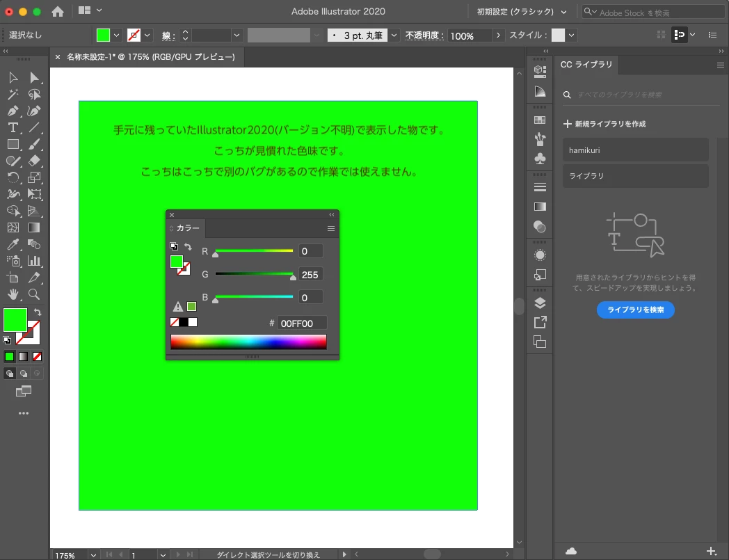Viewport: 729px width, 560px height.
Task: Open CC Libraries panel menu
Action: 720,65
